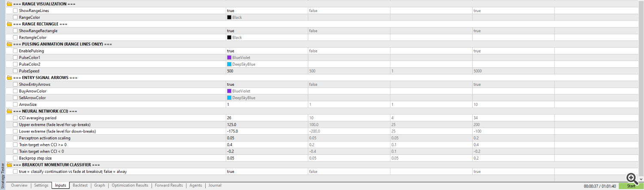Toggle the Upper extreme checkbox
The width and height of the screenshot is (644, 190).
(15, 124)
